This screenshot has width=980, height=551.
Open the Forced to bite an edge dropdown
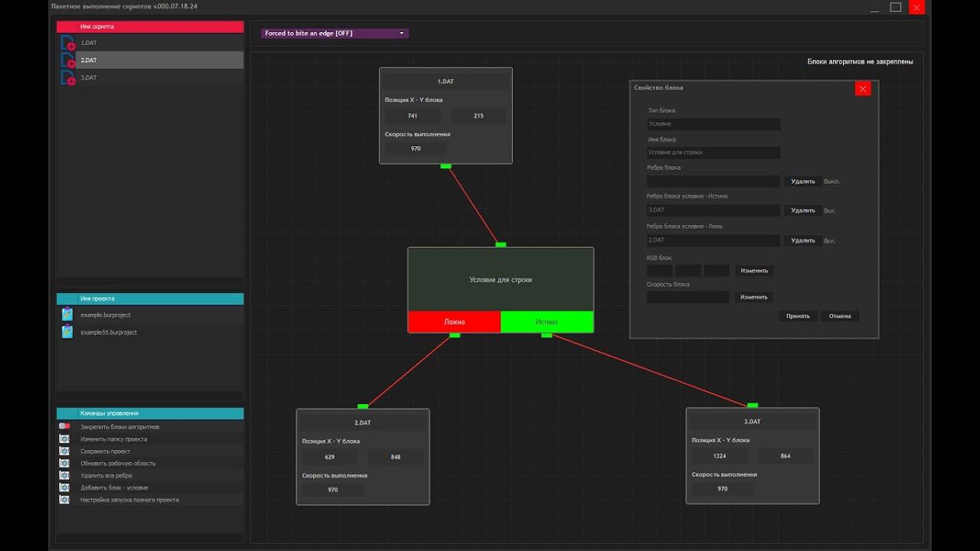point(335,34)
